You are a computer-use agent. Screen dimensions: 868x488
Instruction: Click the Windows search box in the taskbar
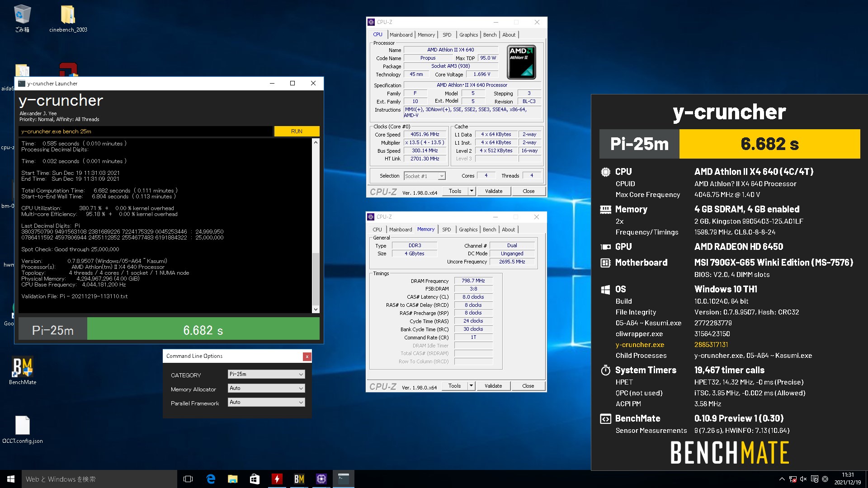(99, 479)
